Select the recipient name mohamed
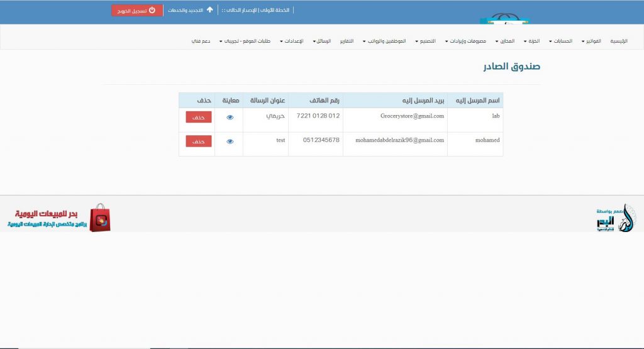This screenshot has width=644, height=349. 487,140
